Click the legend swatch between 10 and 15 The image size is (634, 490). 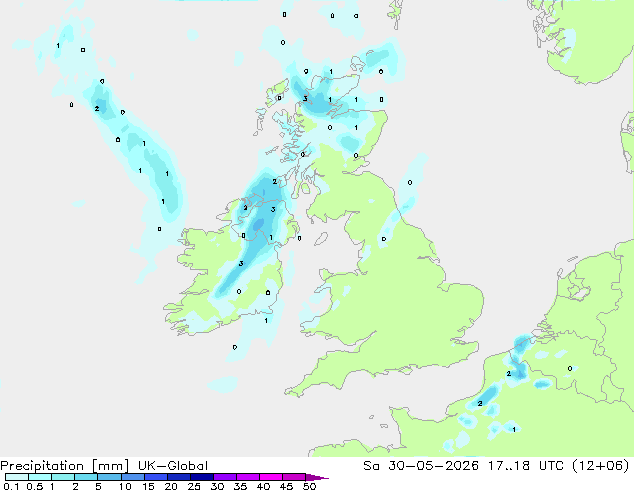click(133, 477)
